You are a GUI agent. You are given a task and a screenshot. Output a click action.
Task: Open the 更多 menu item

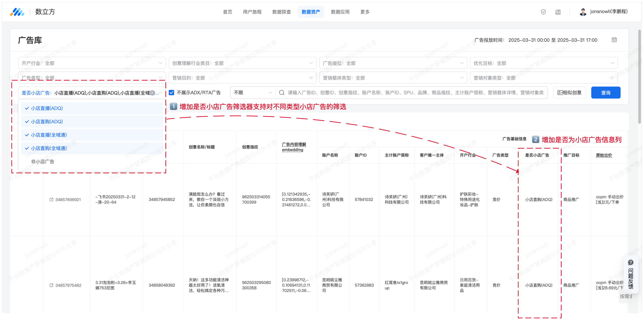tap(365, 12)
